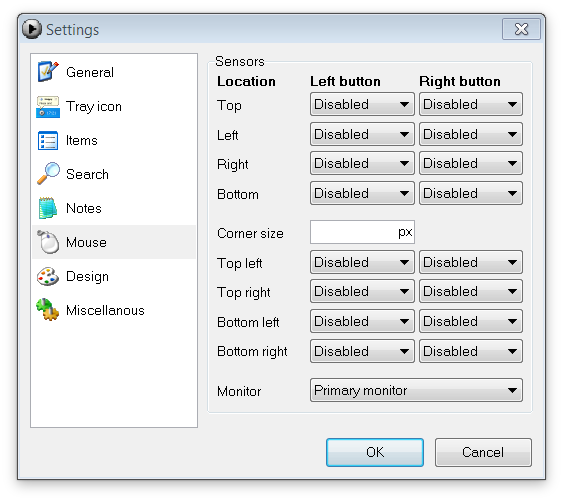Click the Design palette icon

48,277
